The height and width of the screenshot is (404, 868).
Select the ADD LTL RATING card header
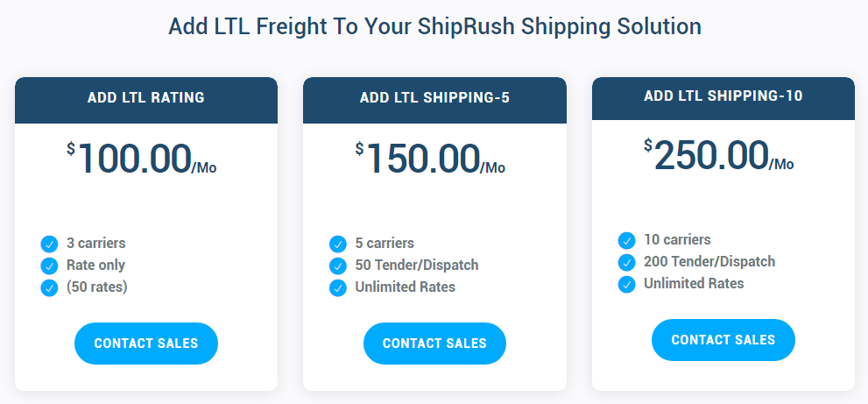[x=146, y=100]
